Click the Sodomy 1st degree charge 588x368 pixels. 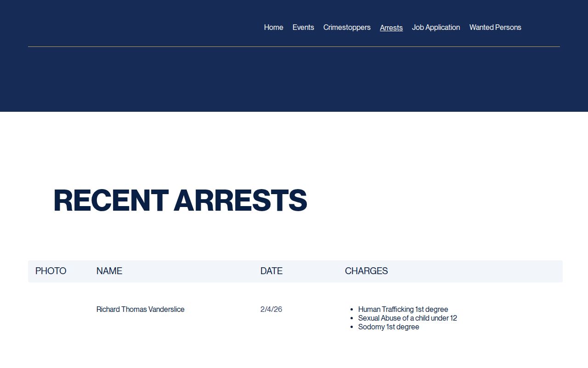point(389,327)
